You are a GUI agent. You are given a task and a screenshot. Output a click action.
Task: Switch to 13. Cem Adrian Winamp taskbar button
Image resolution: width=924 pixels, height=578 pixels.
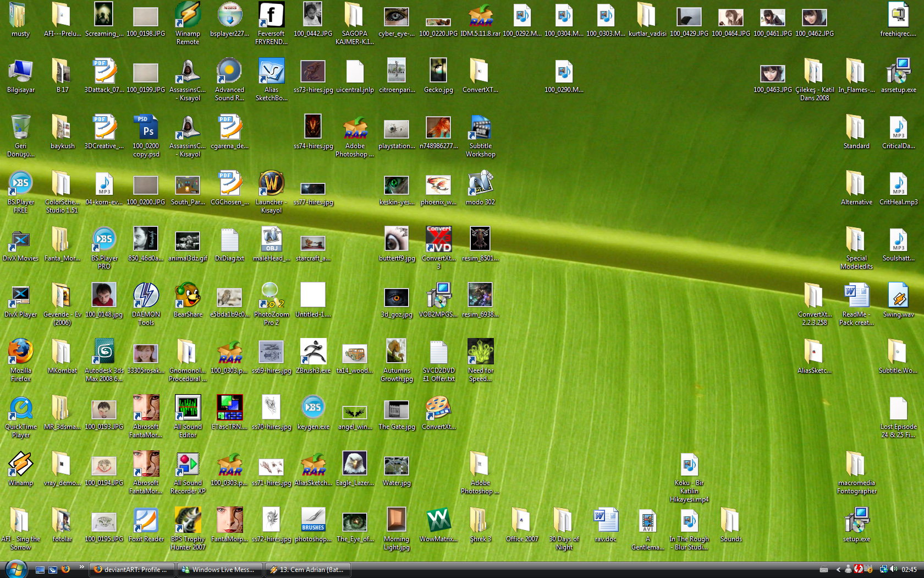(308, 570)
